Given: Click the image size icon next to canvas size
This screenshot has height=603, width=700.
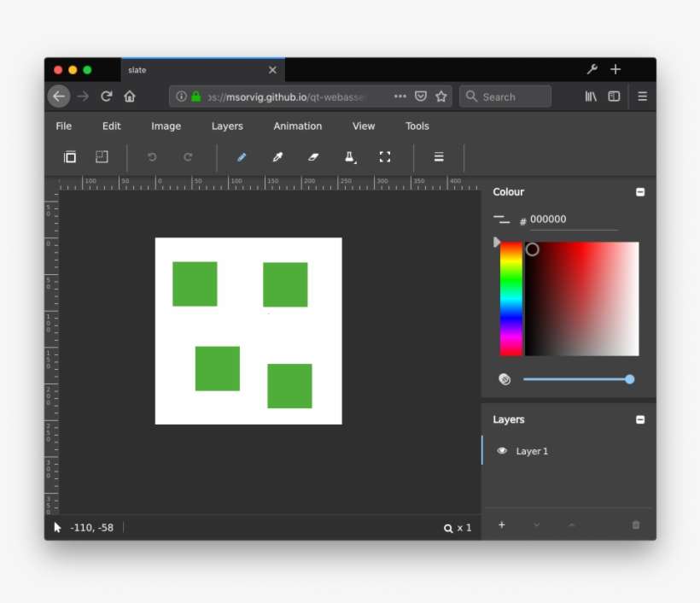Looking at the screenshot, I should point(103,157).
